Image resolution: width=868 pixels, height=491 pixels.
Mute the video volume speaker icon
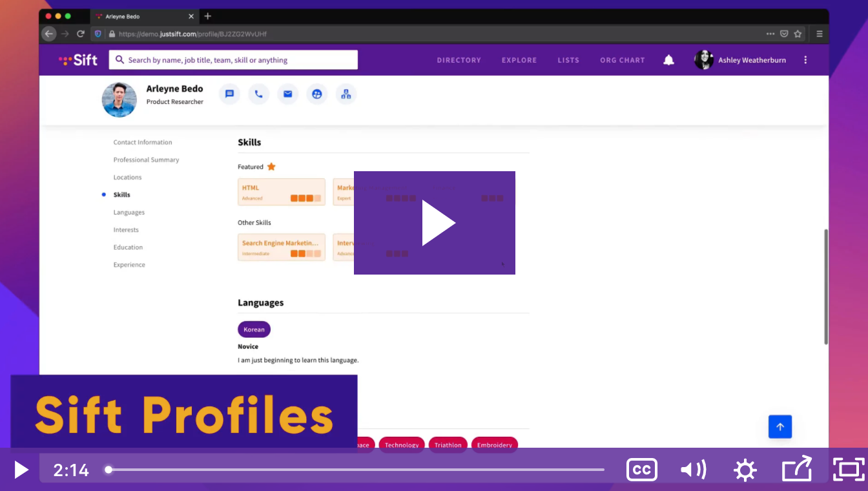694,470
